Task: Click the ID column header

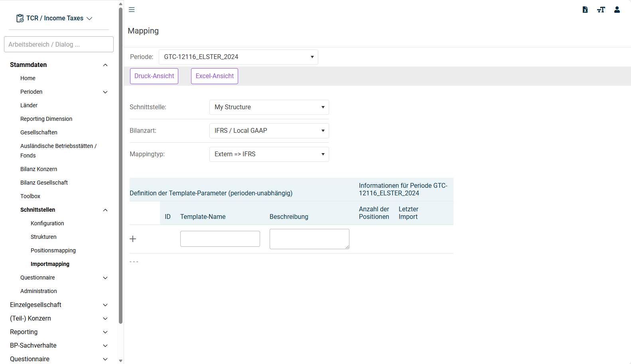Action: click(168, 216)
